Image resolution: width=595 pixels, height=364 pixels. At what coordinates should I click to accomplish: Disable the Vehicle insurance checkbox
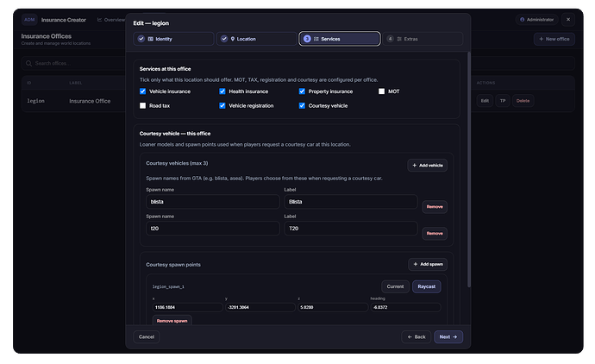pyautogui.click(x=142, y=91)
